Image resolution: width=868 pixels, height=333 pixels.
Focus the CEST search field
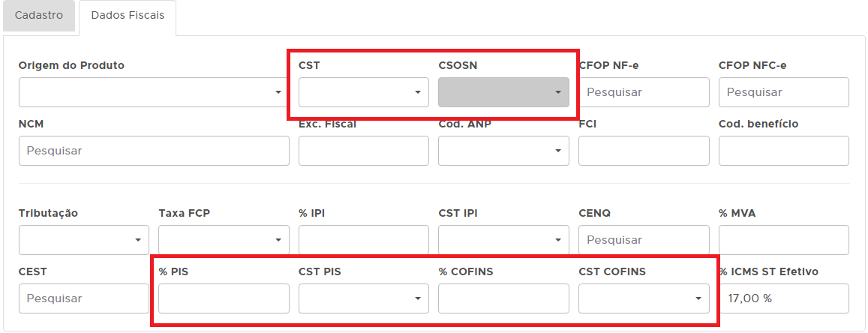coord(84,298)
